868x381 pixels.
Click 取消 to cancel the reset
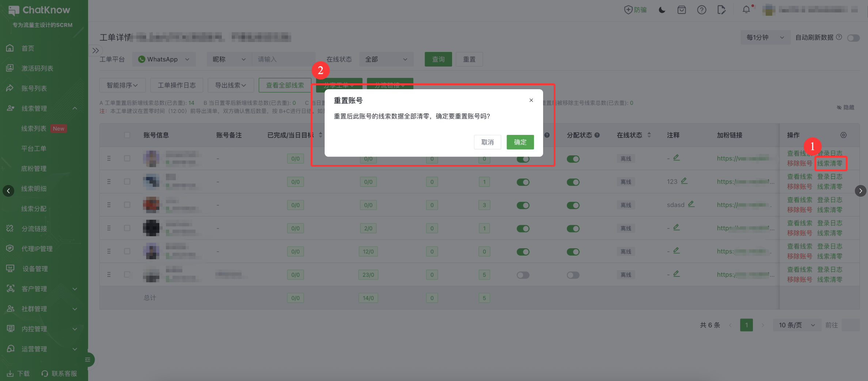[x=487, y=142]
